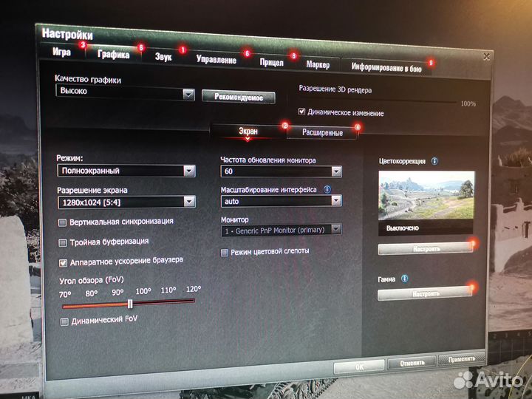Switch to the Графика tab
532x399 pixels.
coord(113,54)
